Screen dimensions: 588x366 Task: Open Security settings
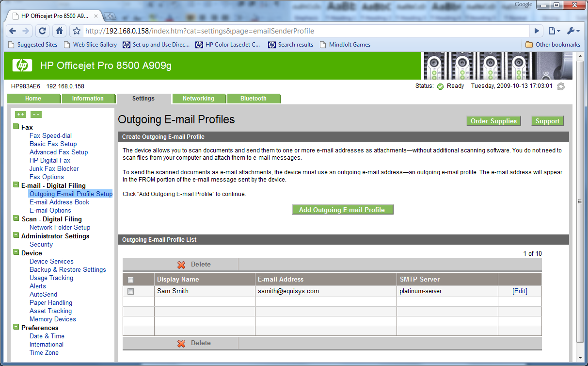tap(41, 244)
